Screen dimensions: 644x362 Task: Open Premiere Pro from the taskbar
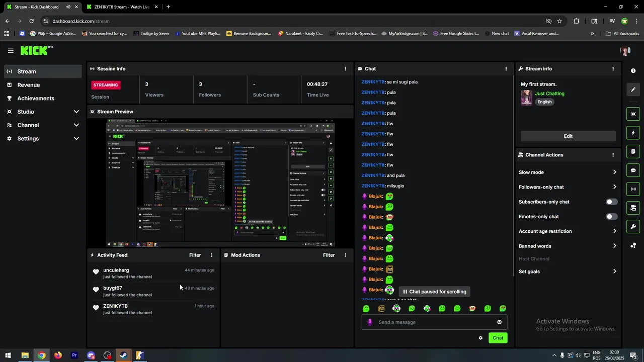coord(74,355)
